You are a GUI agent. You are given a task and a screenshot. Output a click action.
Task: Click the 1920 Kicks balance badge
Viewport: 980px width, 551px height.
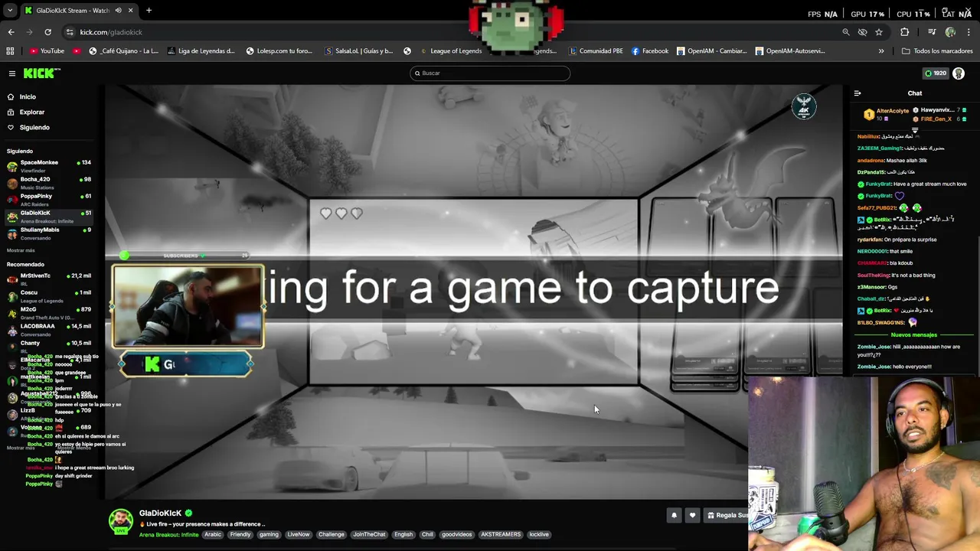(x=936, y=73)
